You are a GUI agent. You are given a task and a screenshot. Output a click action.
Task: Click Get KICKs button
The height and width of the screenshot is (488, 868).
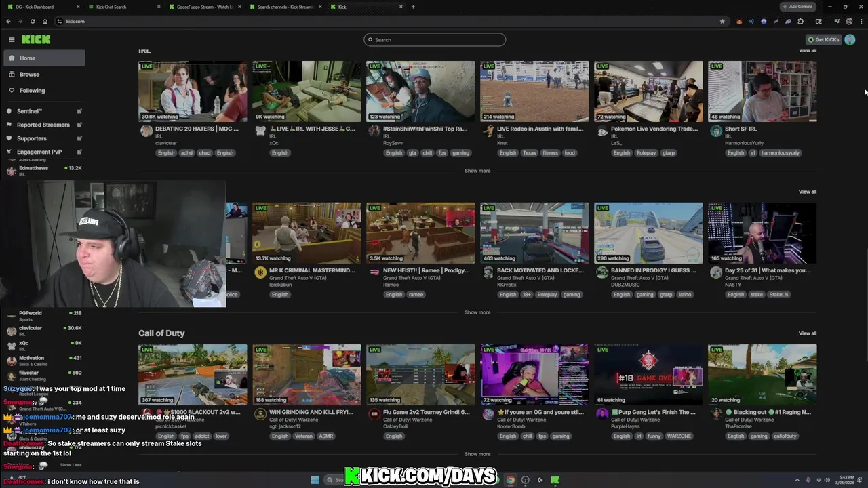823,39
